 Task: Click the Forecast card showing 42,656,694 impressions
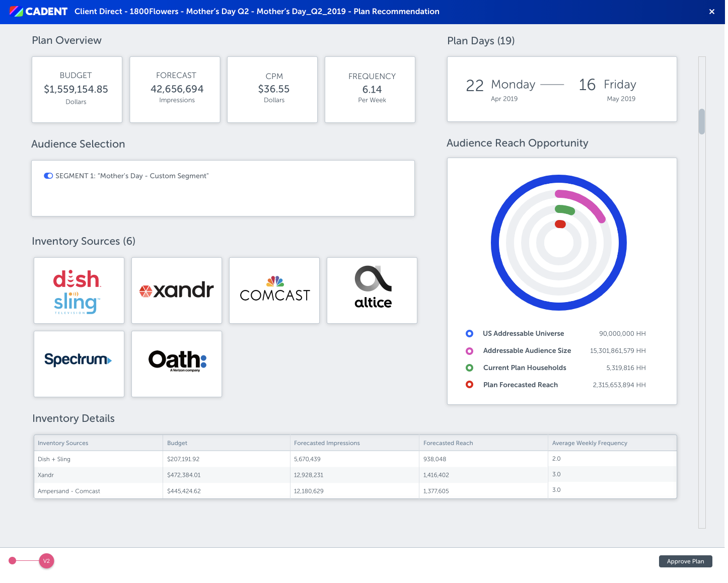175,90
